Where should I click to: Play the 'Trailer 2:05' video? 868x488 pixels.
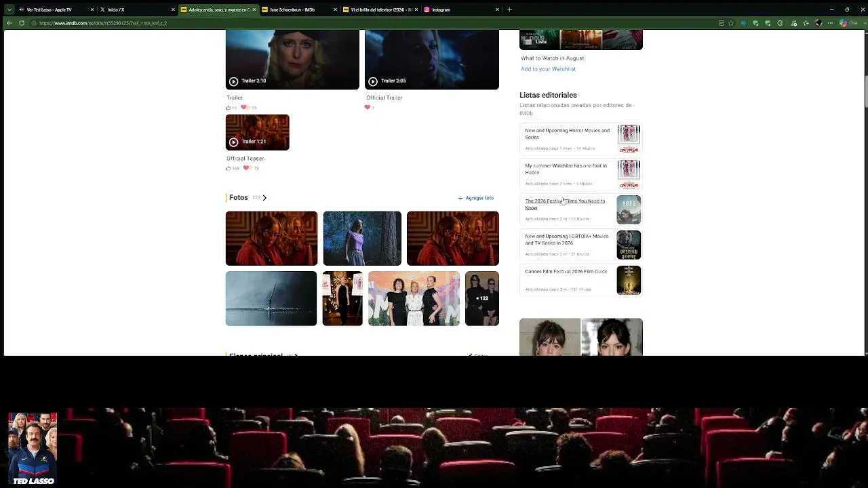(432, 60)
